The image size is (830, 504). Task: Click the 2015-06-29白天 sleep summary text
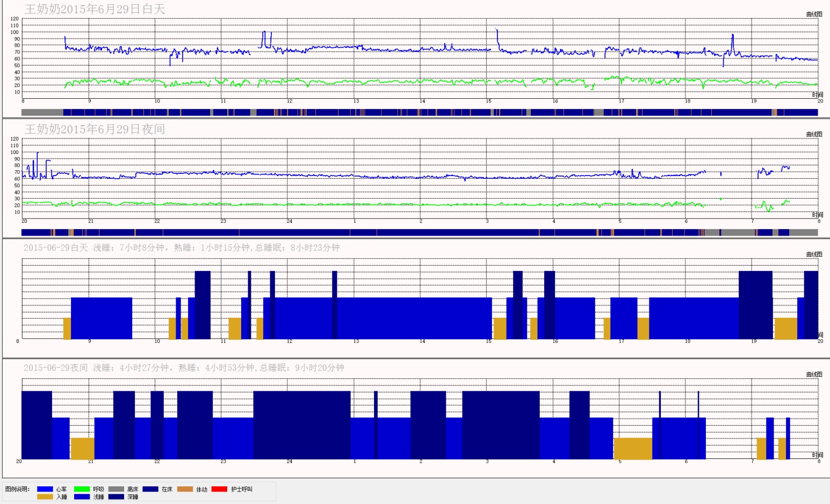coord(182,247)
